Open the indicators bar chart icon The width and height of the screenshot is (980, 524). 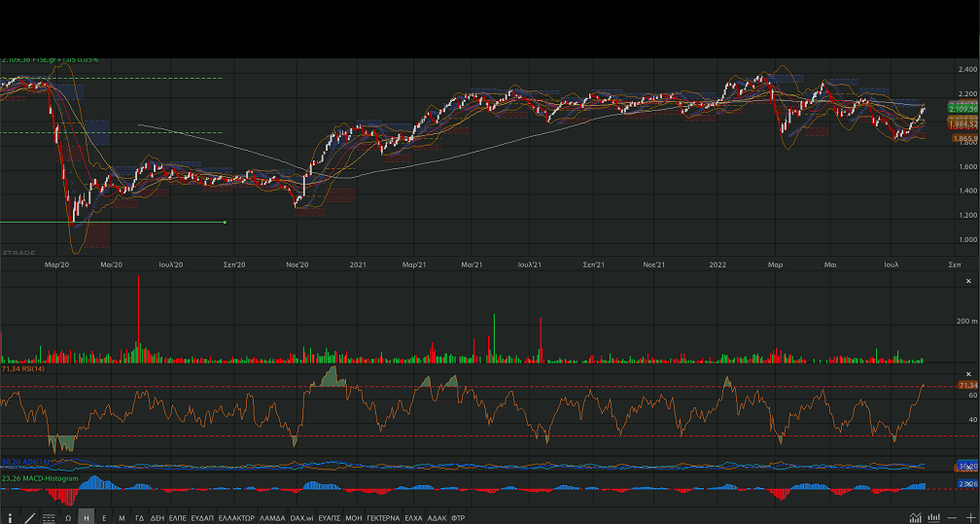(x=934, y=517)
